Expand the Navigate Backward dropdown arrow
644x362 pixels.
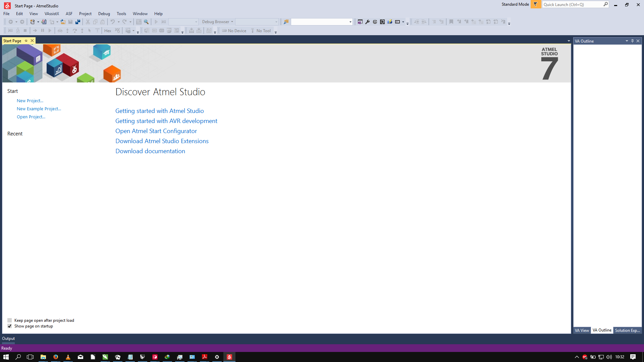click(x=16, y=22)
